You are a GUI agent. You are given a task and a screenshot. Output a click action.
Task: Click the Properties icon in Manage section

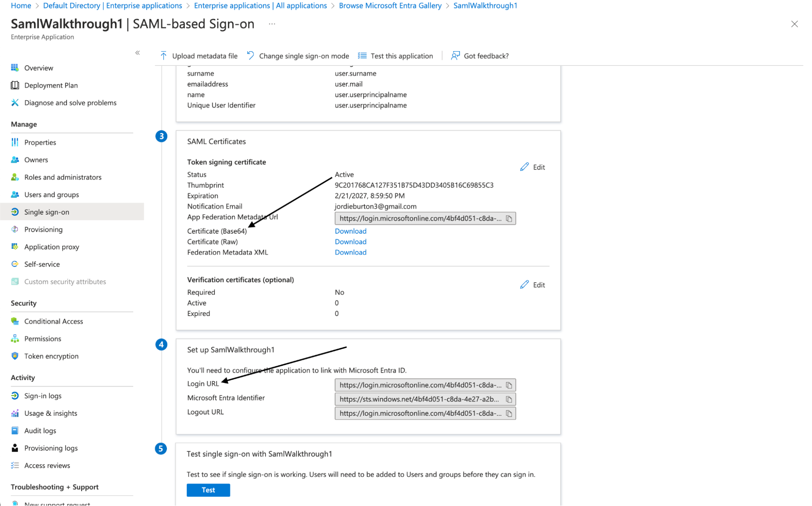15,142
